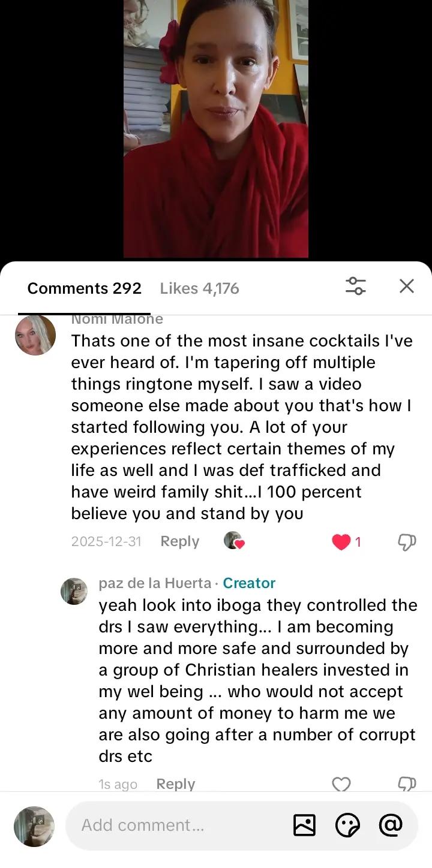The image size is (432, 868).
Task: Tap the video preview above comments
Action: coord(216,129)
